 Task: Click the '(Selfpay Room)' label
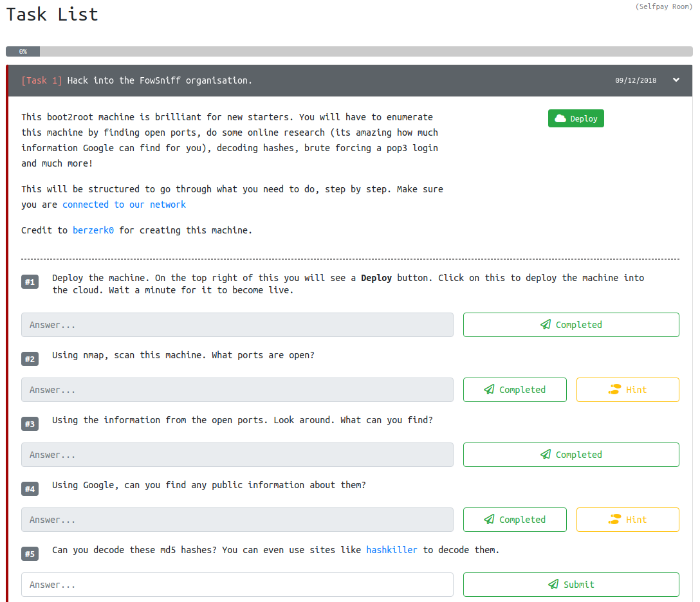click(x=664, y=6)
